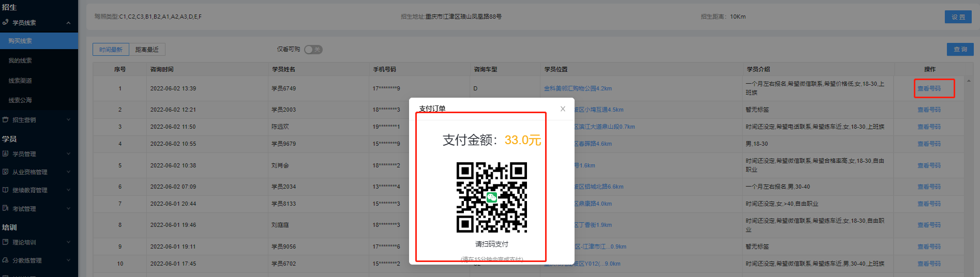
Task: Click the payment amount 33.0元
Action: click(x=523, y=140)
